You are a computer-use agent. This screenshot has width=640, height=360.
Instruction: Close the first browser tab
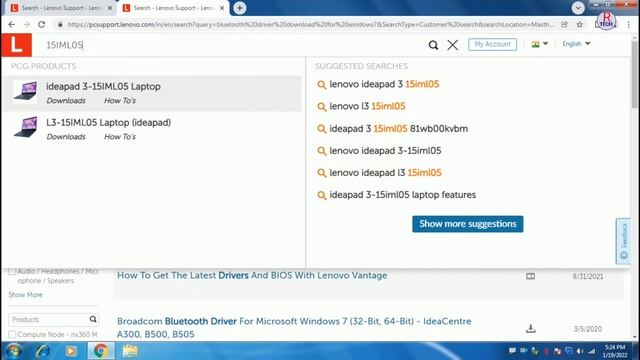click(x=109, y=8)
